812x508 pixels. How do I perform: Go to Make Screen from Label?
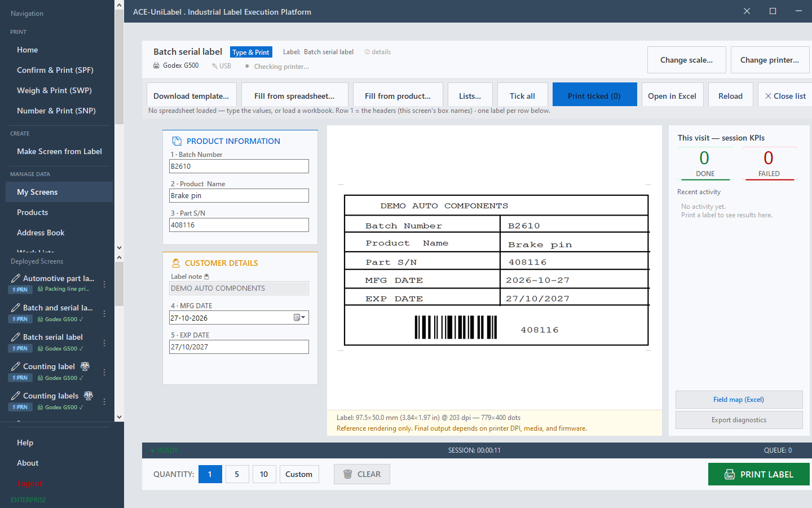click(x=59, y=151)
